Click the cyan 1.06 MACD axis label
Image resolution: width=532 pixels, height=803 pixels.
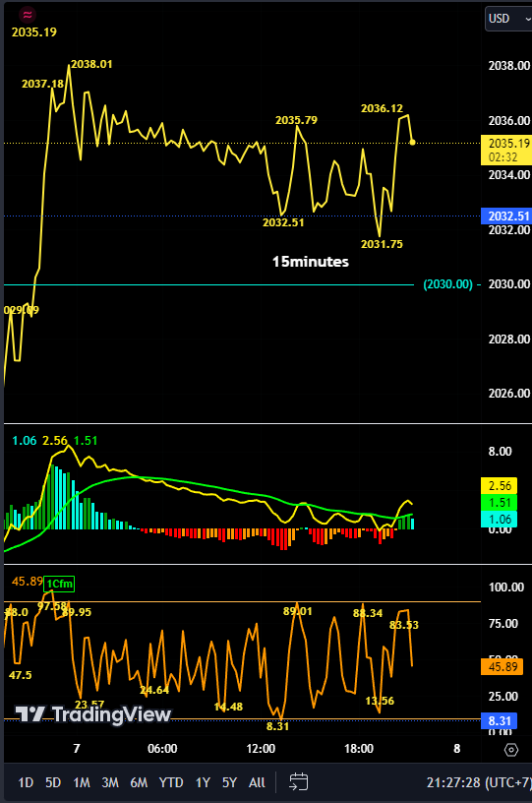[x=500, y=520]
